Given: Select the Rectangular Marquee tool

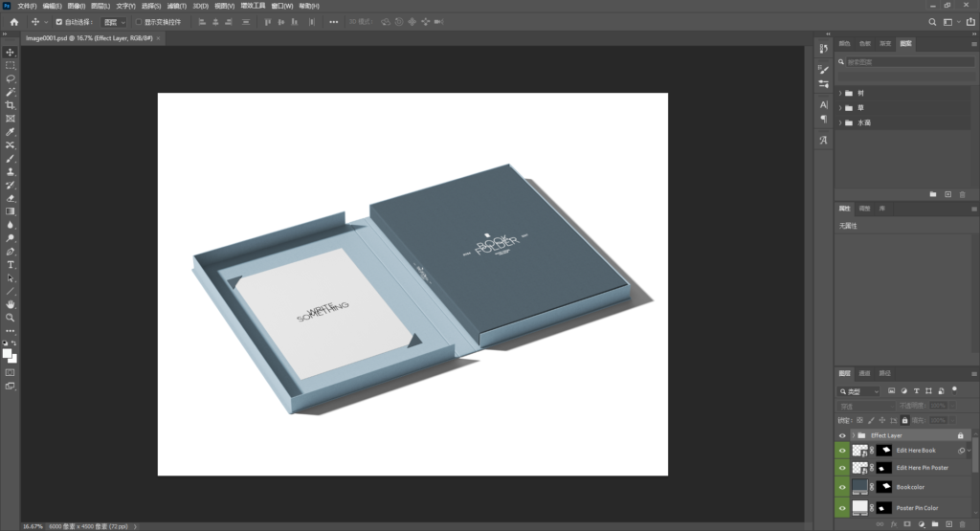Looking at the screenshot, I should [x=10, y=66].
